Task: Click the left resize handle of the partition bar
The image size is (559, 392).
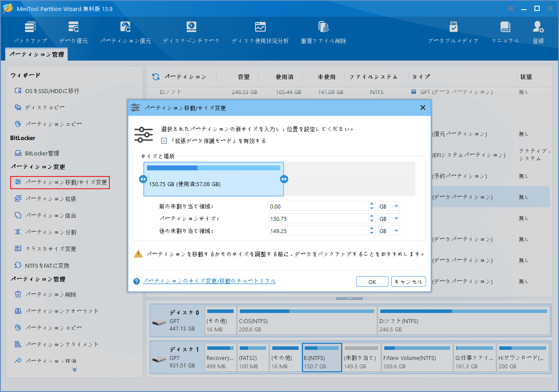Action: [x=143, y=179]
